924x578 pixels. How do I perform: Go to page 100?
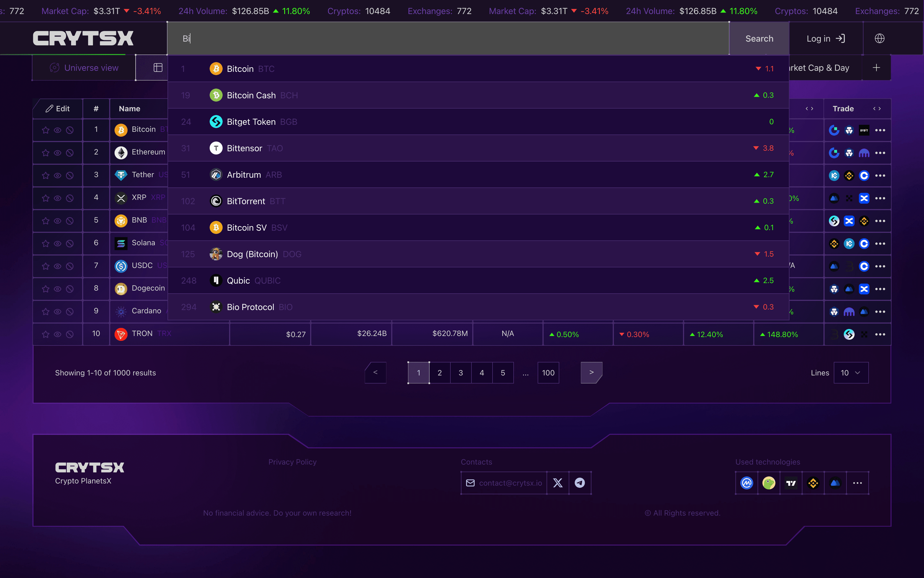click(x=548, y=373)
